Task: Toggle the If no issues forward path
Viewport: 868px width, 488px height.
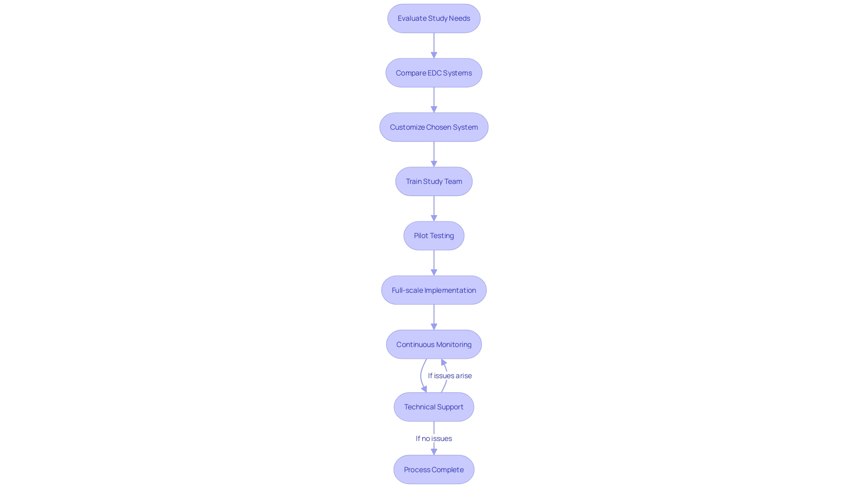Action: point(434,438)
